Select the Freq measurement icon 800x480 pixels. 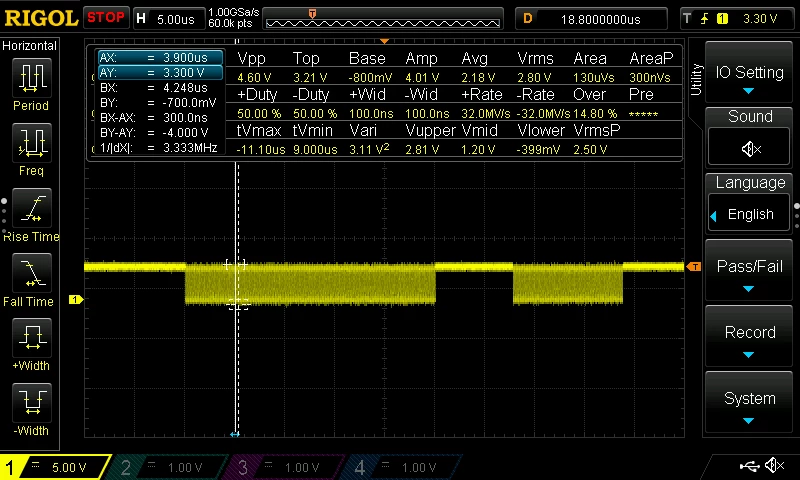(32, 143)
